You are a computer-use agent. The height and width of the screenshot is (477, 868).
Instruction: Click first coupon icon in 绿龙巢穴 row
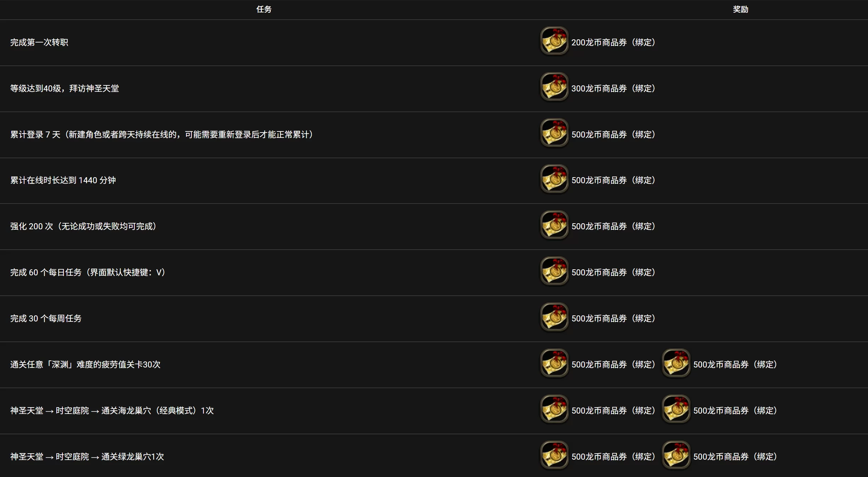pyautogui.click(x=554, y=455)
